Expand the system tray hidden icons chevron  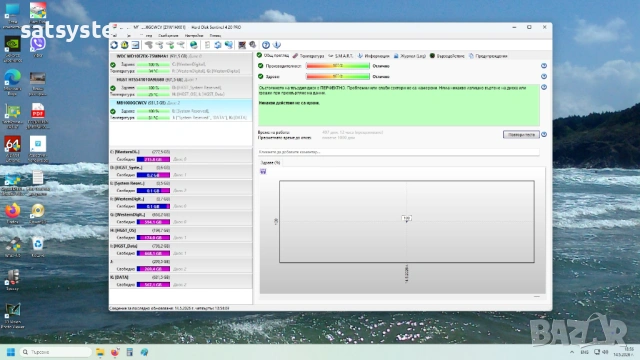click(x=572, y=352)
